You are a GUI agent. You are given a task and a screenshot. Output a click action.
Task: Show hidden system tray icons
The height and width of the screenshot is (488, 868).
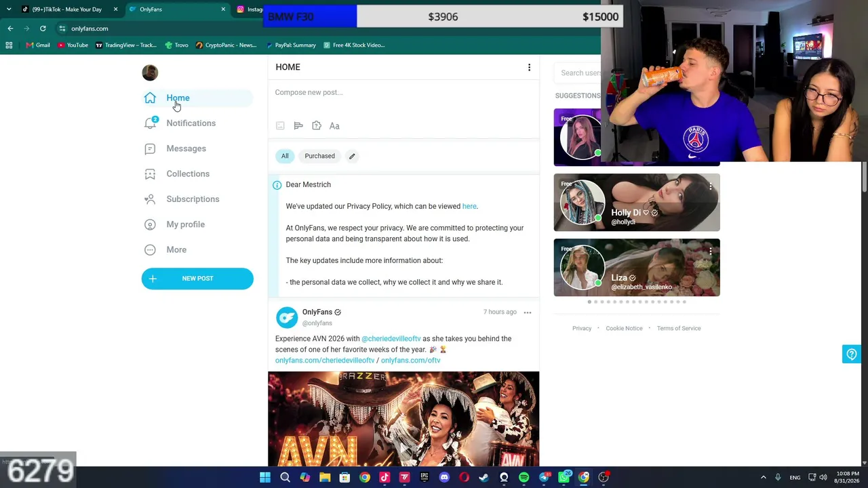tap(763, 477)
